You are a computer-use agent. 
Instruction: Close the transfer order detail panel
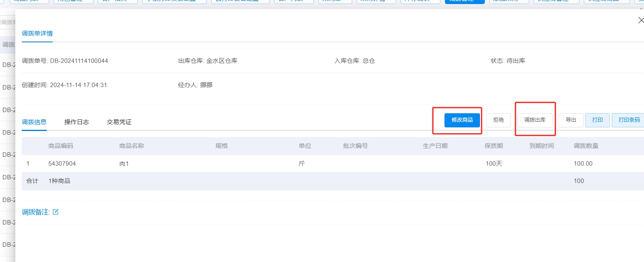click(x=640, y=20)
